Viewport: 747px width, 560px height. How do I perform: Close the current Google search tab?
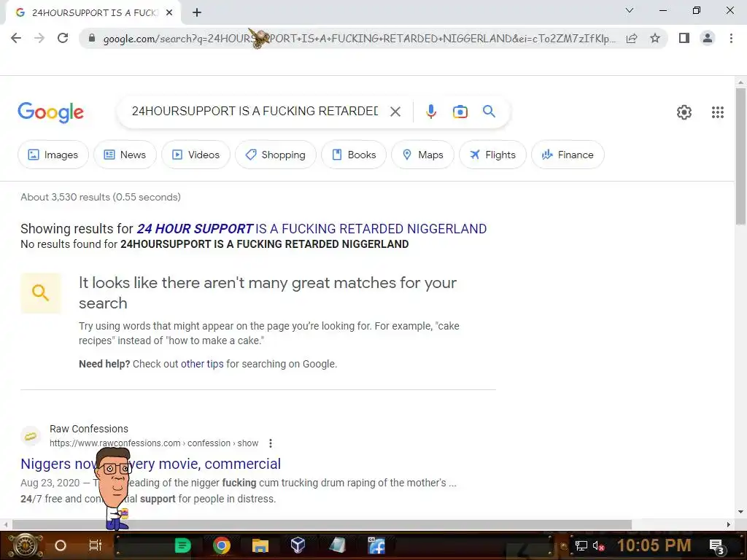[x=169, y=13]
